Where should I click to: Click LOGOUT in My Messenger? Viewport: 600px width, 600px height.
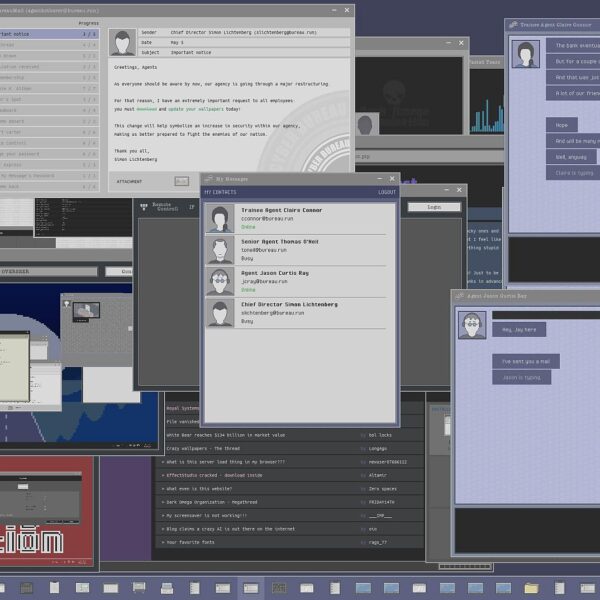[386, 192]
